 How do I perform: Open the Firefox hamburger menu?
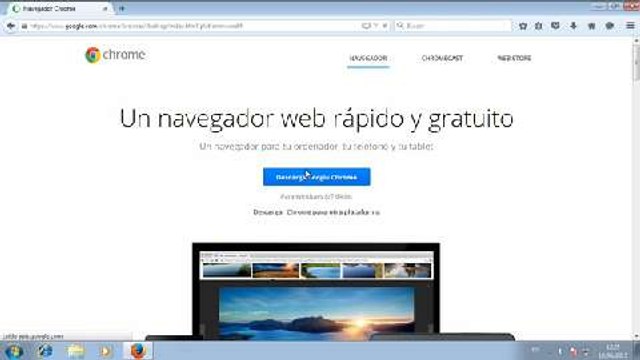[x=630, y=26]
